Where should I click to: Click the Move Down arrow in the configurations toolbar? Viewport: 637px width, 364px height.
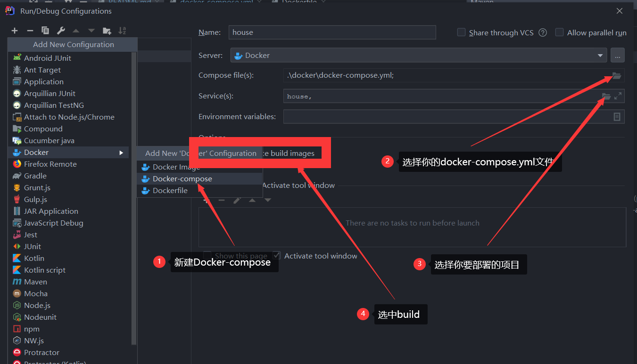pyautogui.click(x=91, y=31)
